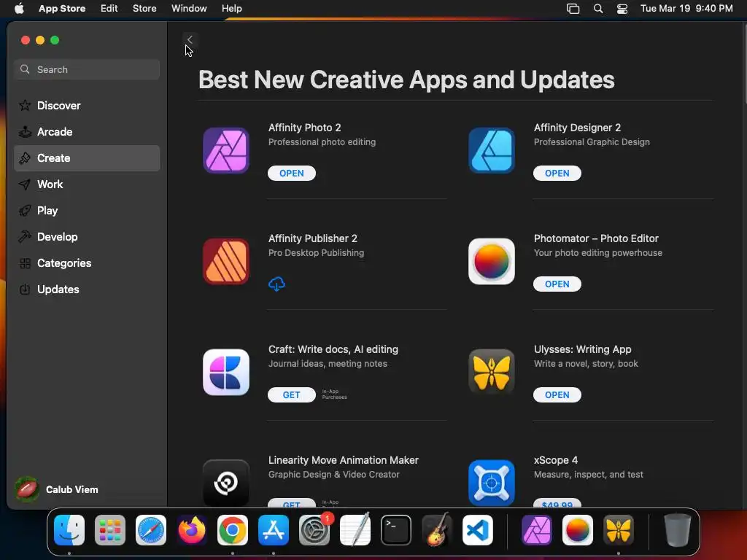
Task: Open the Calub Viem account profile
Action: pos(57,489)
